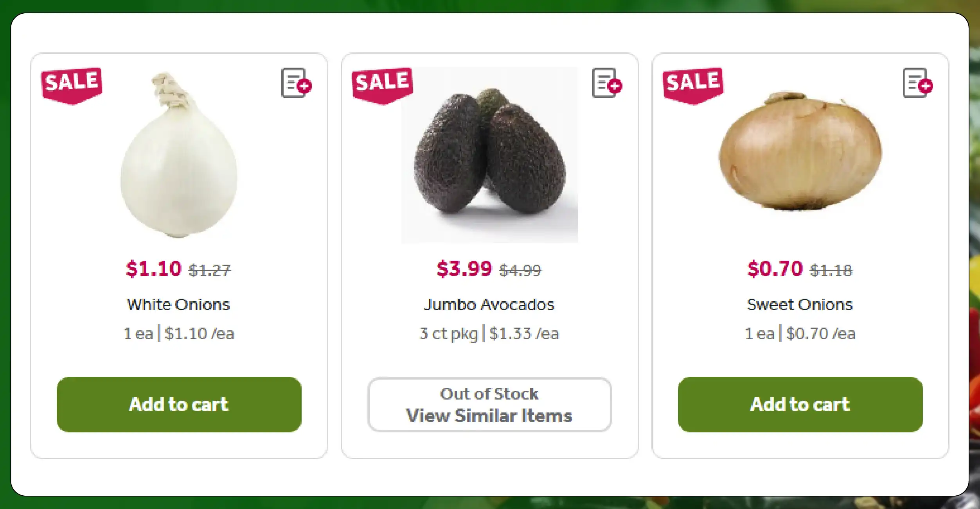Image resolution: width=980 pixels, height=509 pixels.
Task: Open the Sweet Onions product image
Action: pyautogui.click(x=800, y=151)
